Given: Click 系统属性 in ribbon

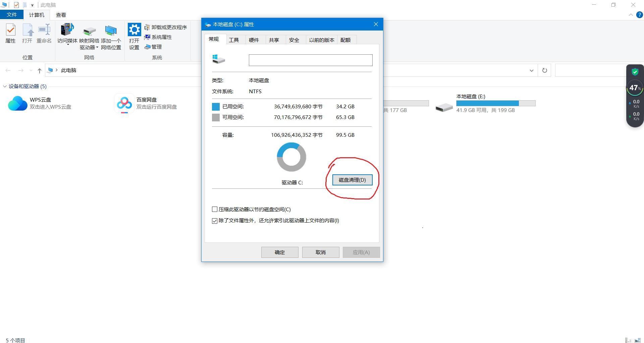Looking at the screenshot, I should (x=158, y=37).
